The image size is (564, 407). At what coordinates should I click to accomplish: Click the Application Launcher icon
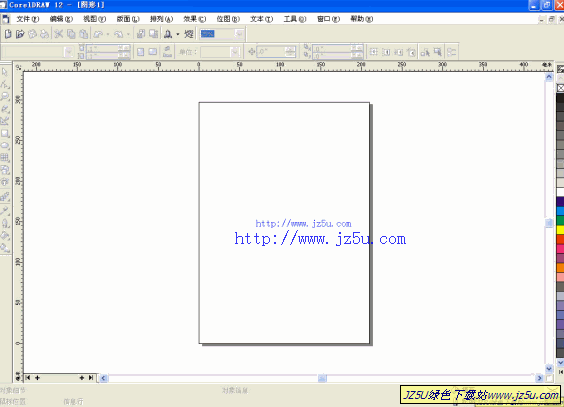coord(168,34)
